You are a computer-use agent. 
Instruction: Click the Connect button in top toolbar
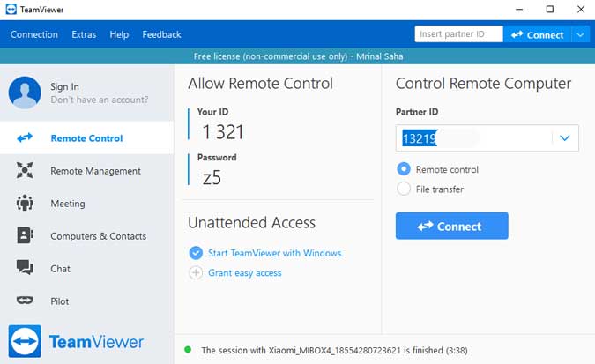pyautogui.click(x=537, y=35)
